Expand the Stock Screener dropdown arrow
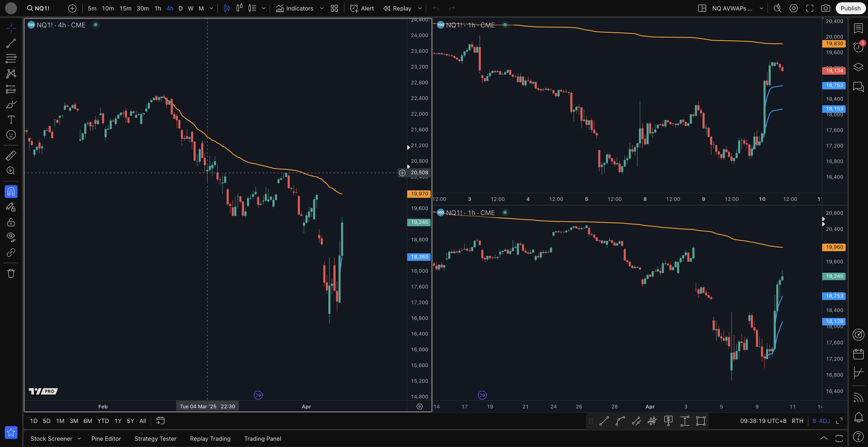The width and height of the screenshot is (868, 447). [79, 439]
